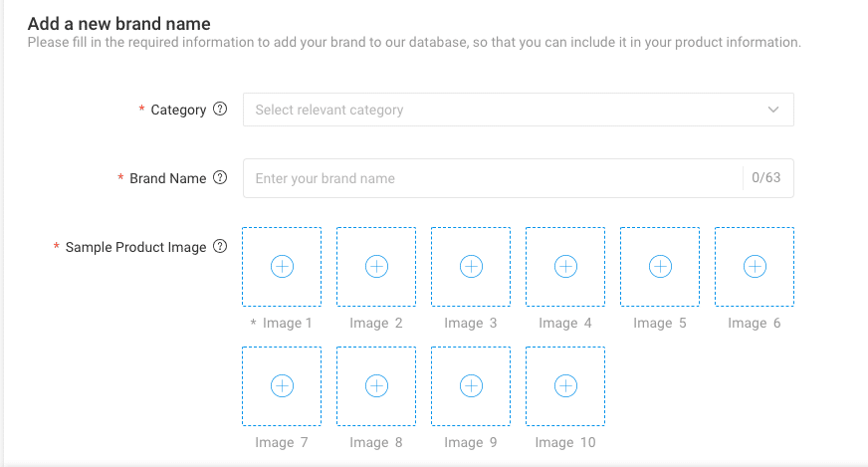Viewport: 868px width, 467px height.
Task: Expand the Category chevron arrow
Action: (x=773, y=110)
